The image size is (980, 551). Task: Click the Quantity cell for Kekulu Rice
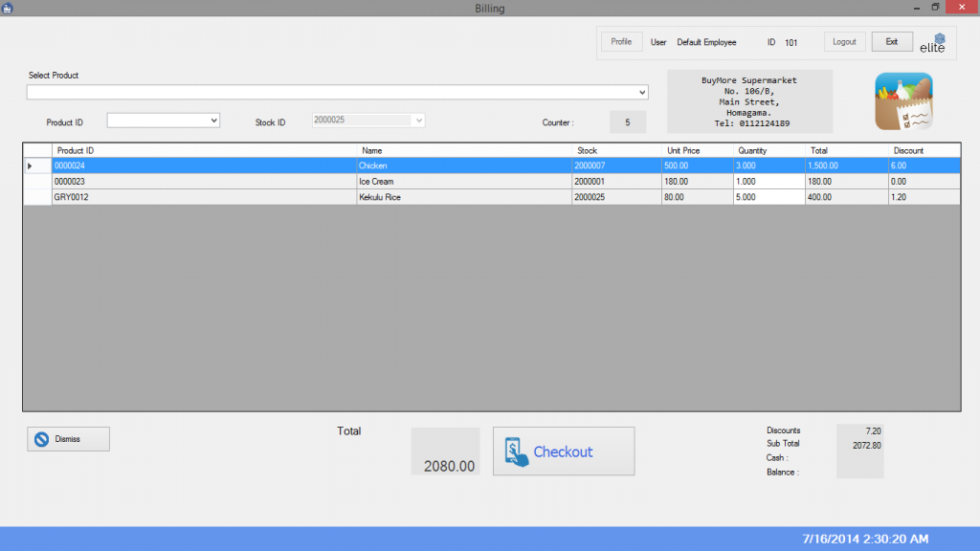tap(768, 197)
